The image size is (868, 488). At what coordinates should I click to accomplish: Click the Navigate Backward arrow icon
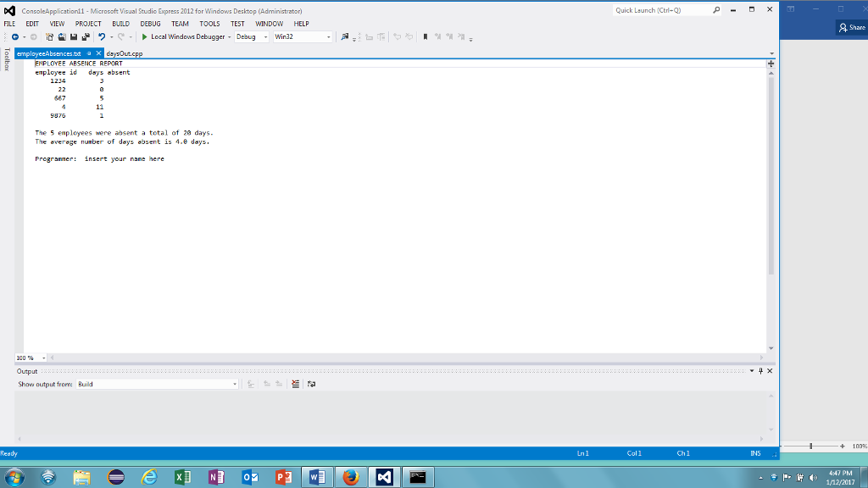pyautogui.click(x=15, y=36)
